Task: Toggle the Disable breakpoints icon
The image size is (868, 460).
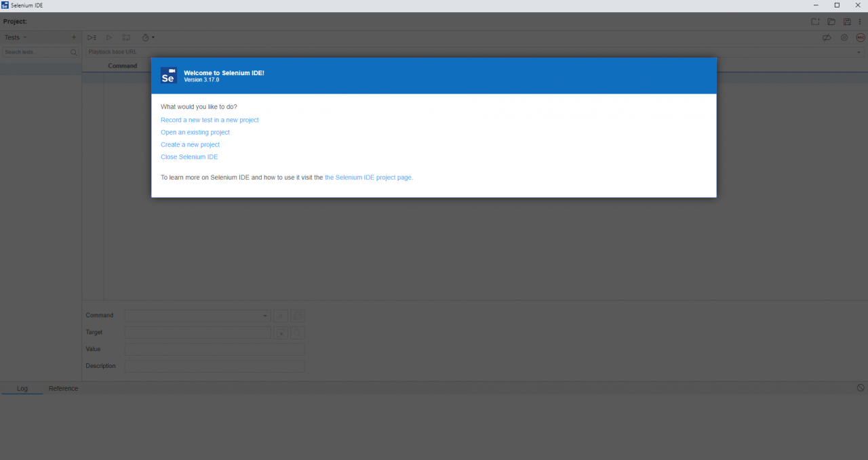Action: tap(827, 37)
